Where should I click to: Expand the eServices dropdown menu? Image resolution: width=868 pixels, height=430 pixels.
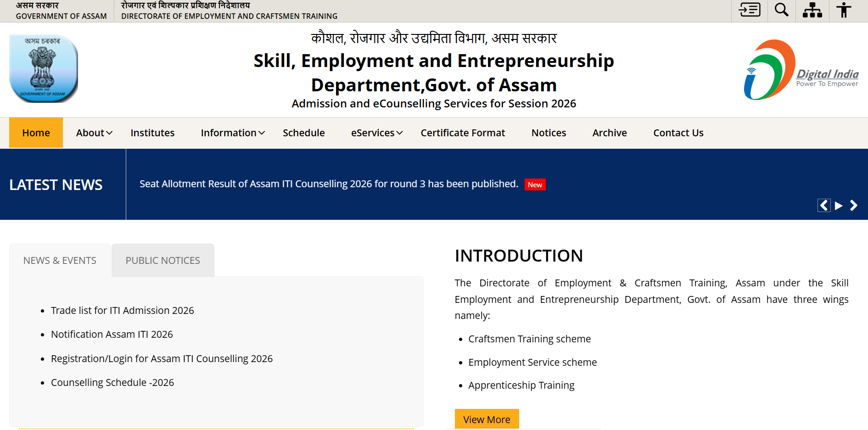click(377, 133)
